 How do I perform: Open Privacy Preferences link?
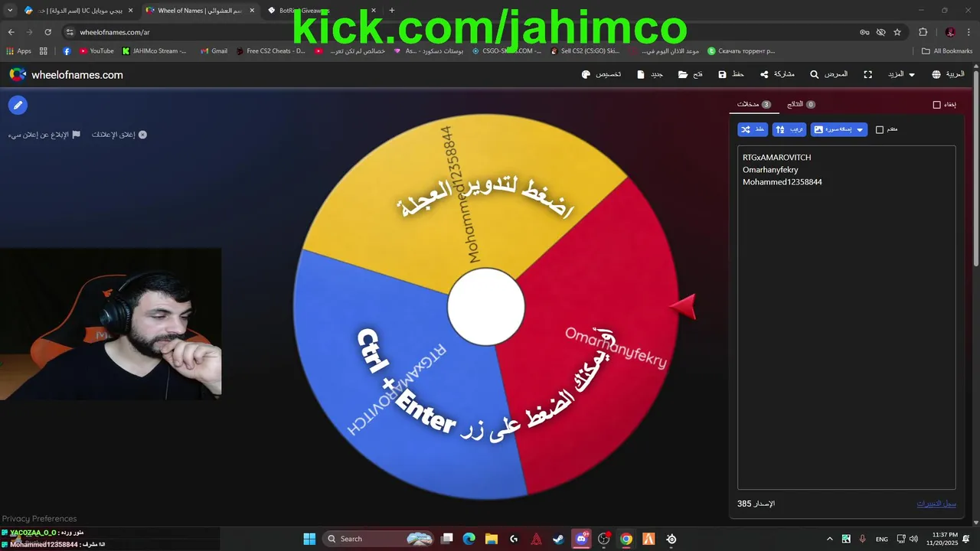point(39,518)
